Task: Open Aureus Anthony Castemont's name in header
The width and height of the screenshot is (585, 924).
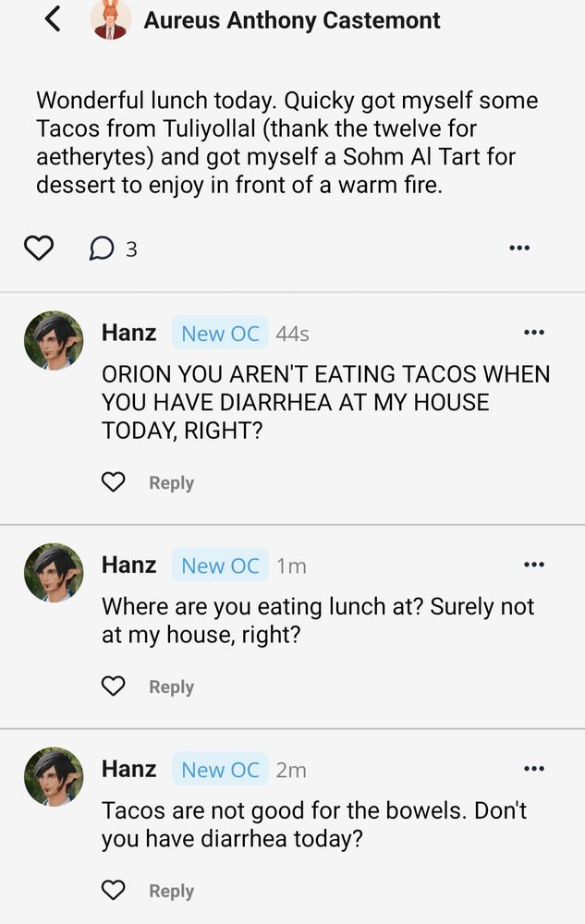Action: coord(292,19)
